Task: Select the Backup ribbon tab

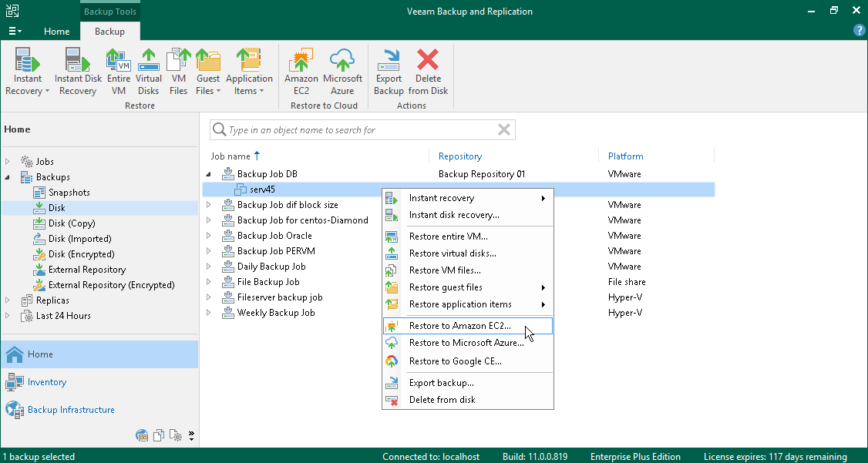Action: coord(109,32)
